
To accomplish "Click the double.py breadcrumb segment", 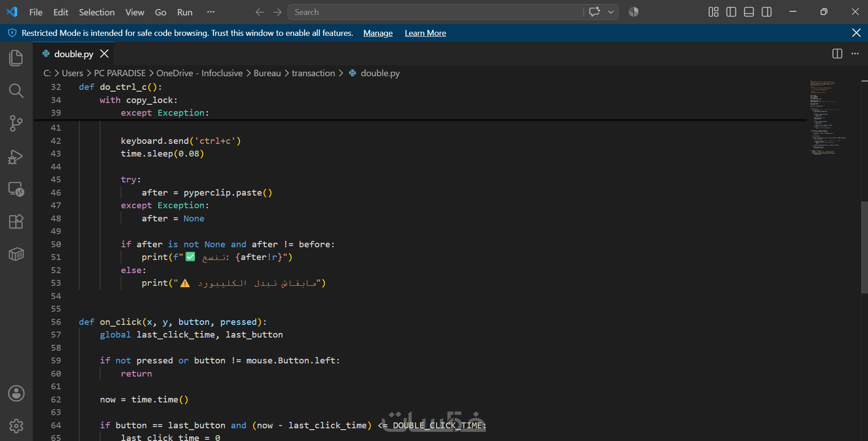I will click(x=380, y=73).
